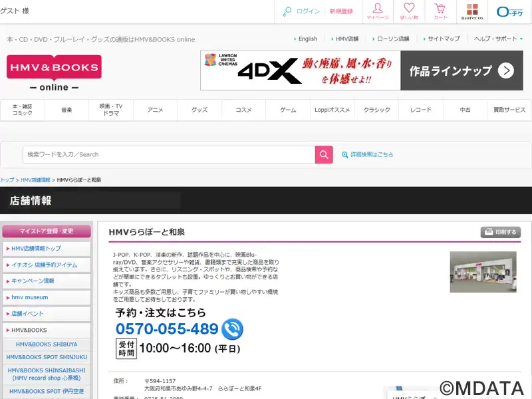Click the search keyword input field
532x399 pixels.
tap(168, 154)
